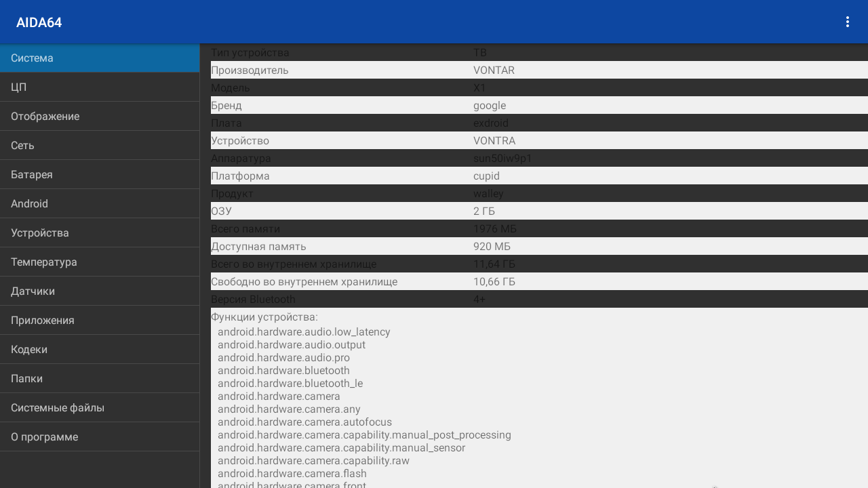The width and height of the screenshot is (868, 488).
Task: Click the Модель row label
Action: pyautogui.click(x=231, y=88)
